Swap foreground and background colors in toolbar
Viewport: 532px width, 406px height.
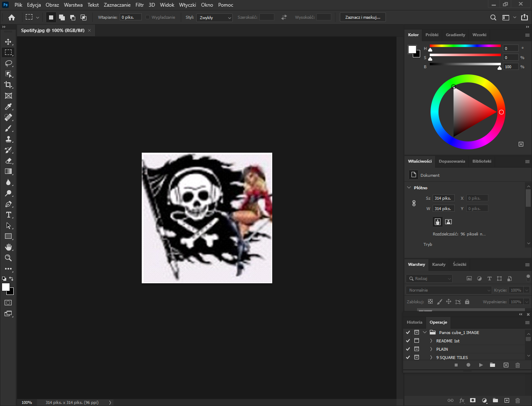coord(12,279)
